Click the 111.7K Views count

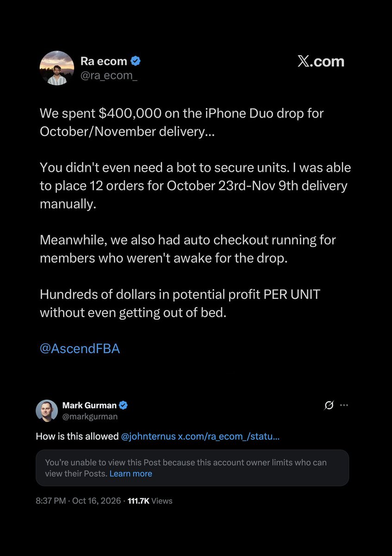150,501
